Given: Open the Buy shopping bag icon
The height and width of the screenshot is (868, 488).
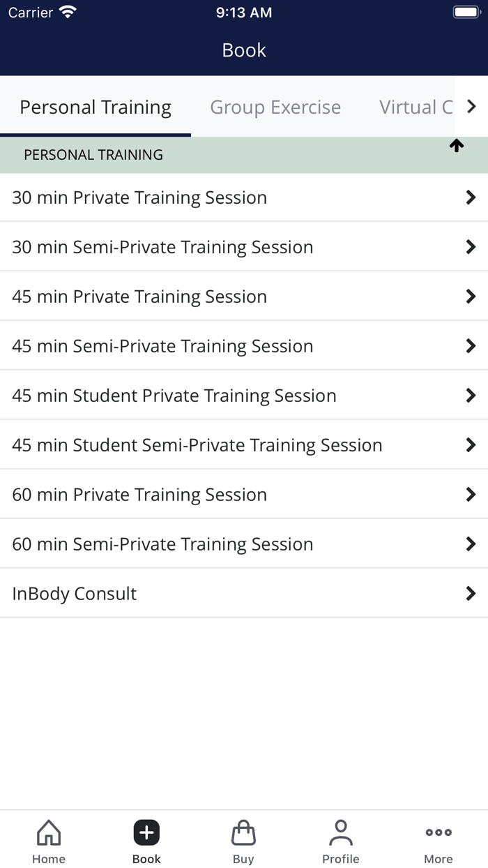Looking at the screenshot, I should tap(243, 832).
